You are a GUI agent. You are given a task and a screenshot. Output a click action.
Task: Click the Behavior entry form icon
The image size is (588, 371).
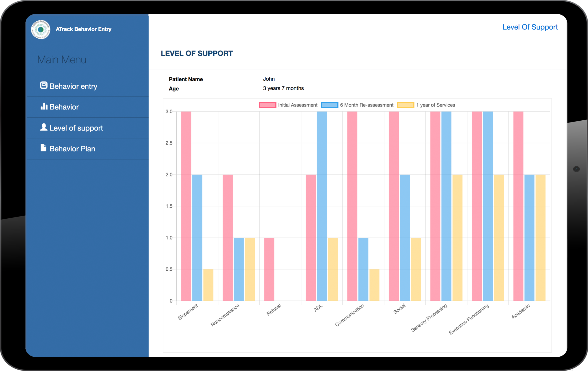click(x=44, y=85)
